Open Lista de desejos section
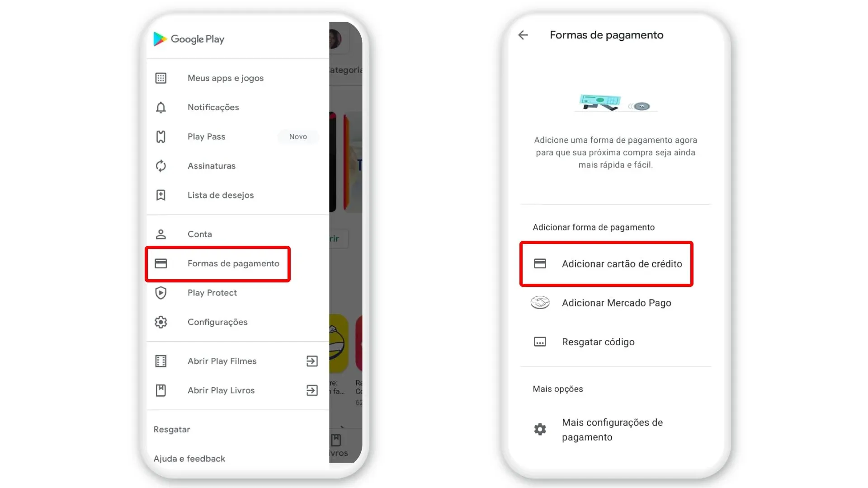The width and height of the screenshot is (868, 488). pyautogui.click(x=221, y=195)
